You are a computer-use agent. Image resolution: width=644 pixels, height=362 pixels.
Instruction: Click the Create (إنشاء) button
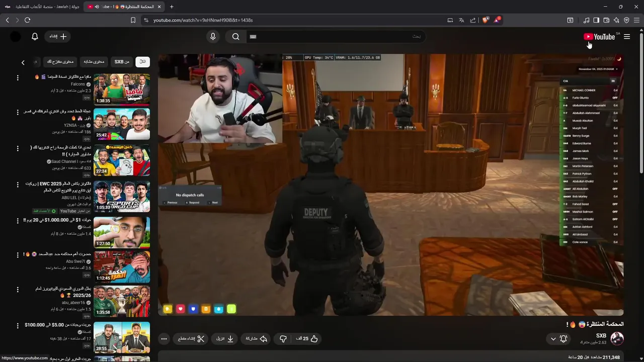coord(58,36)
